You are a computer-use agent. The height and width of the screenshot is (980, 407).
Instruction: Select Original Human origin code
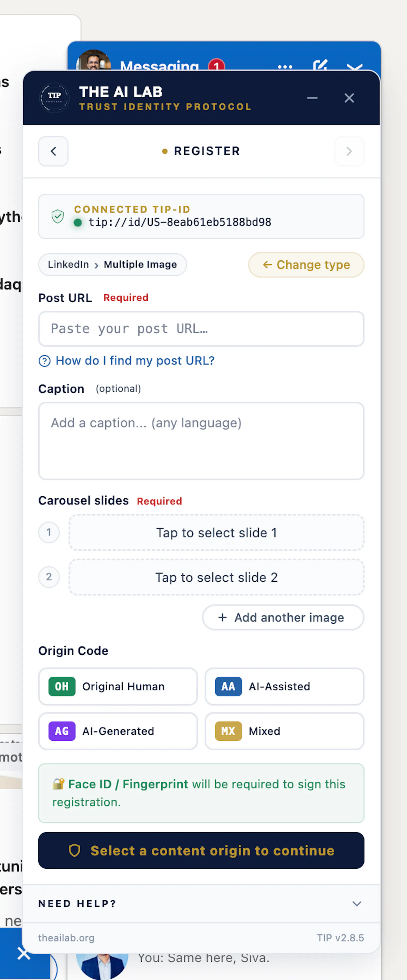pyautogui.click(x=118, y=686)
